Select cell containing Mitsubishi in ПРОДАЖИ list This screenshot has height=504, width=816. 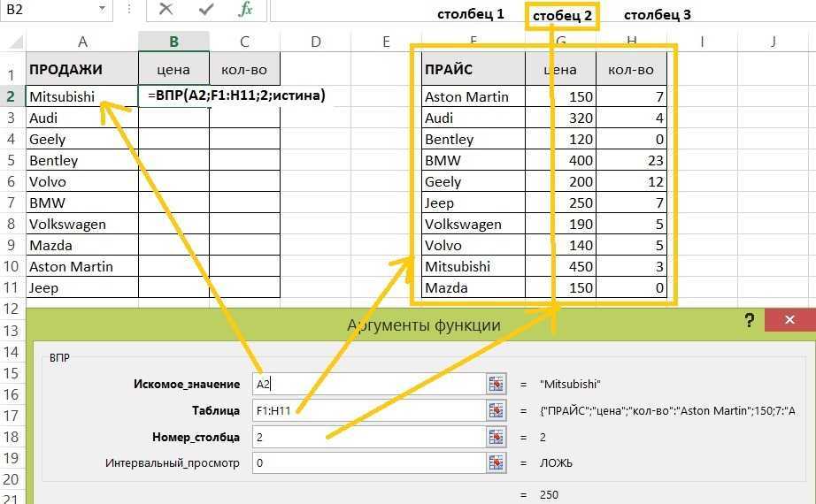(x=82, y=96)
